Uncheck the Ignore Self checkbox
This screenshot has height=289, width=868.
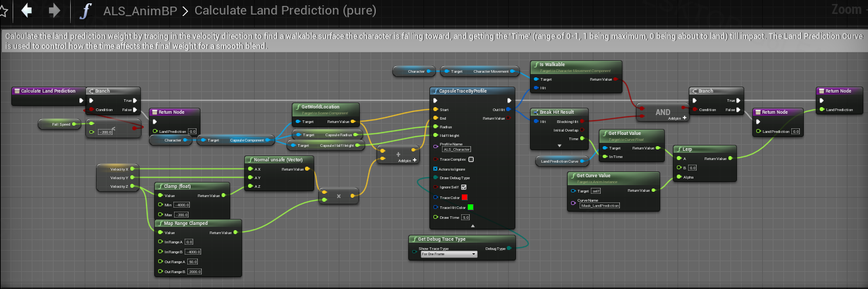[x=463, y=187]
